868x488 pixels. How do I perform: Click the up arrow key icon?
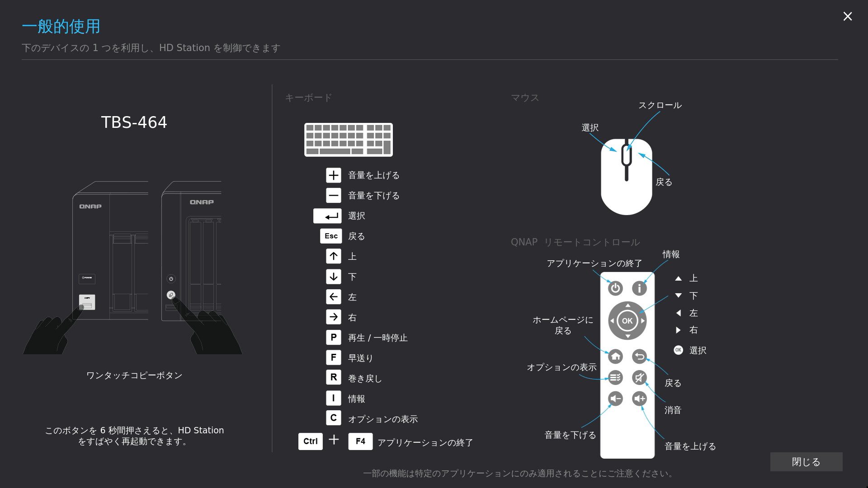tap(333, 256)
